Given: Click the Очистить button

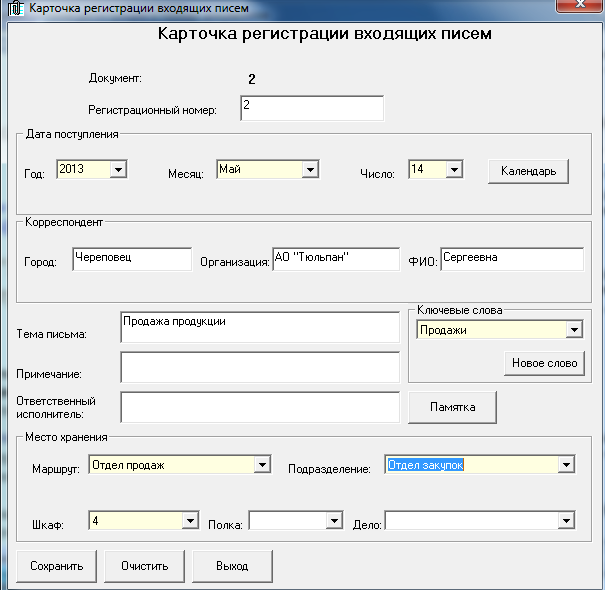Looking at the screenshot, I should click(x=144, y=566).
